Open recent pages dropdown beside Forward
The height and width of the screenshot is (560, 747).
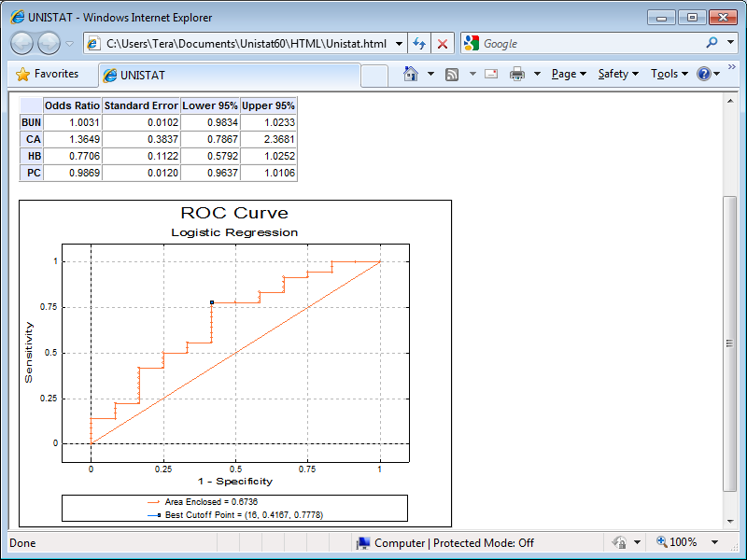click(69, 44)
